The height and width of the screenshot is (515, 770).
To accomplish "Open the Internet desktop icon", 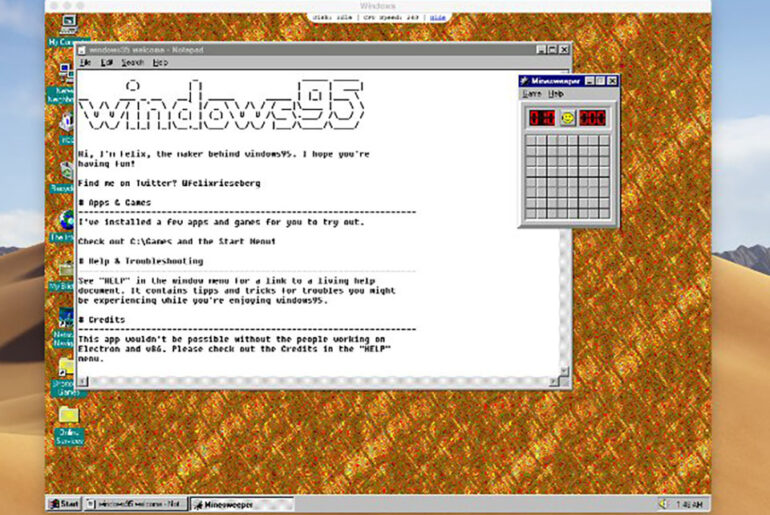I will [66, 221].
